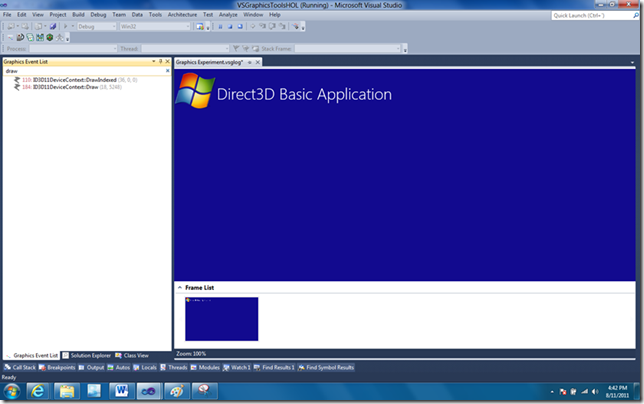Open Internet Explorer from taskbar

[x=38, y=391]
